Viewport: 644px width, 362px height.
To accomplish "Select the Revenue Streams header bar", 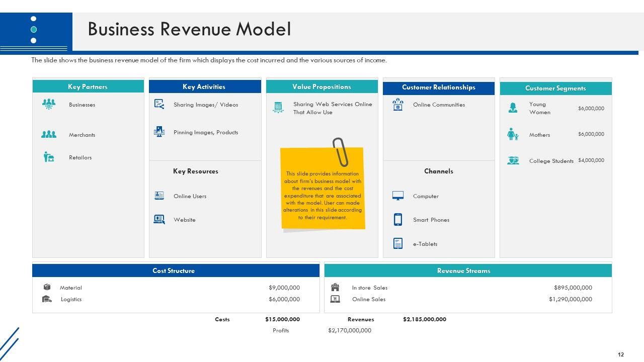I will click(468, 270).
